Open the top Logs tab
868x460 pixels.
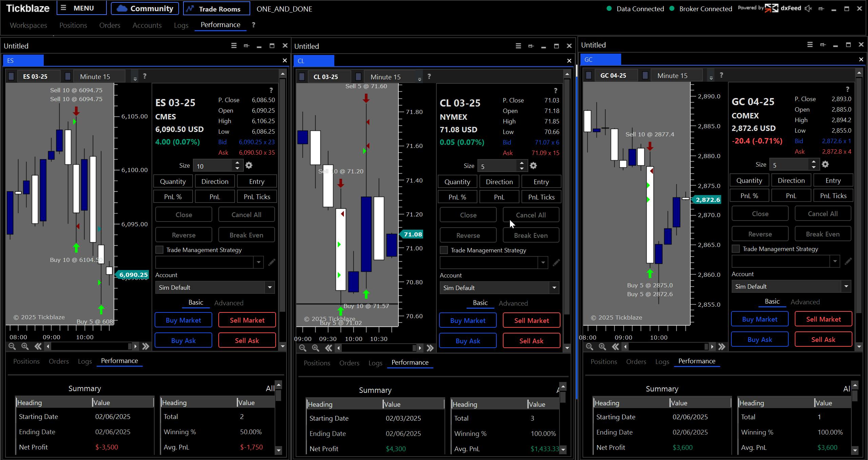[181, 25]
